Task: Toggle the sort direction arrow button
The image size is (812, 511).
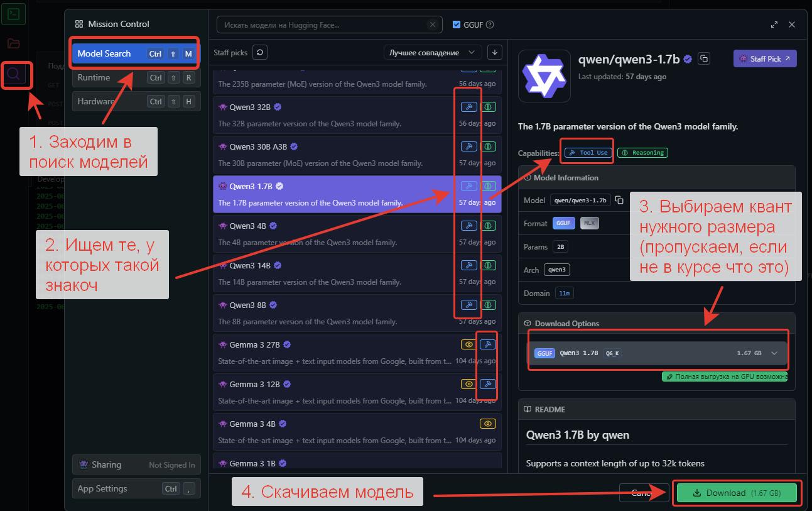Action: 494,52
